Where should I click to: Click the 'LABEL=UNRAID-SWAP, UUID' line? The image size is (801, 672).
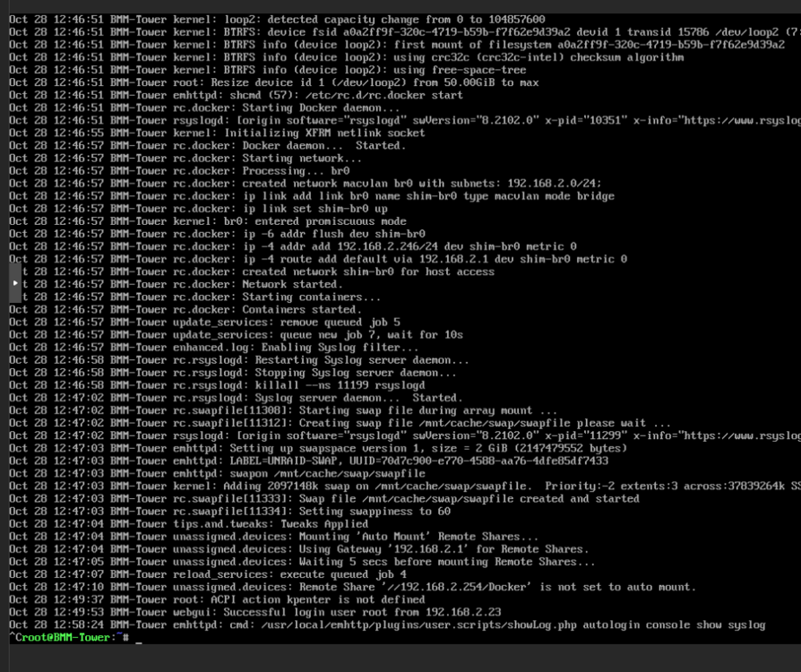[x=308, y=461]
